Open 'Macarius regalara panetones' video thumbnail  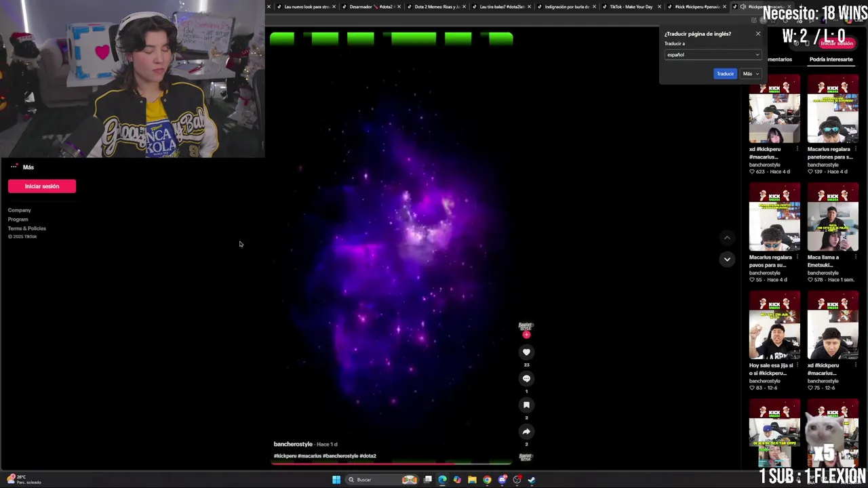pos(833,109)
